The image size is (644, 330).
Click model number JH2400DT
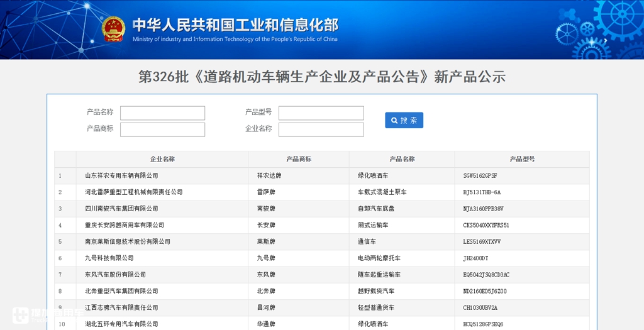(x=476, y=258)
